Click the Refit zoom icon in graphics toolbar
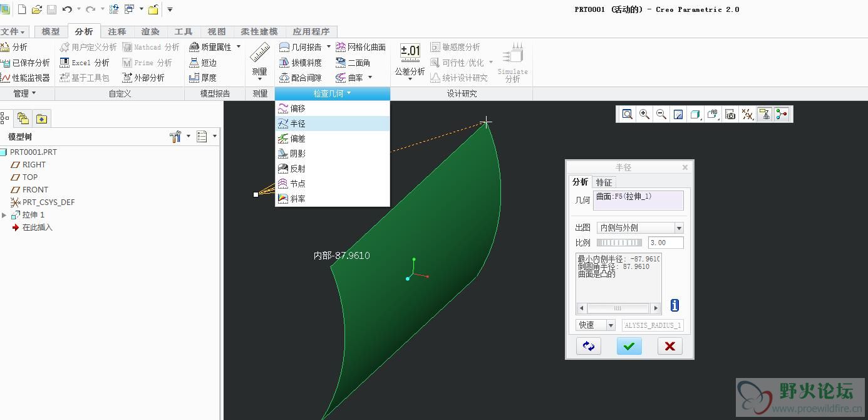868x420 pixels. pyautogui.click(x=627, y=114)
